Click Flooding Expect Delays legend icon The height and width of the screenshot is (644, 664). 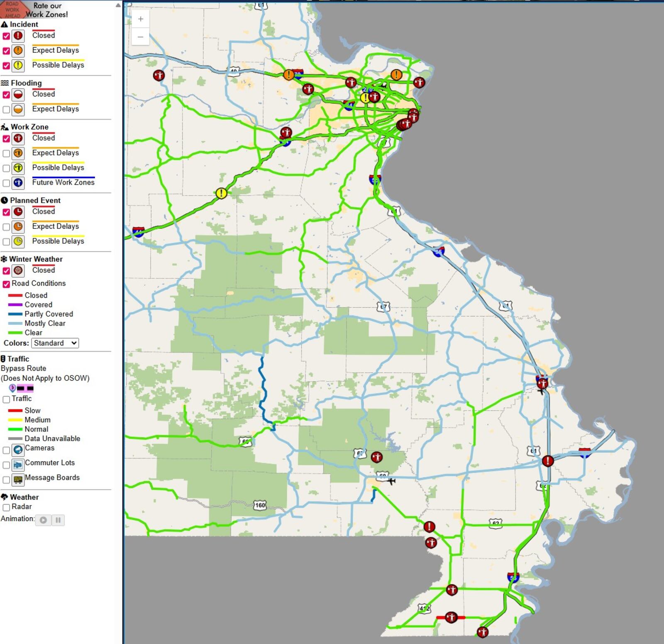(x=18, y=109)
